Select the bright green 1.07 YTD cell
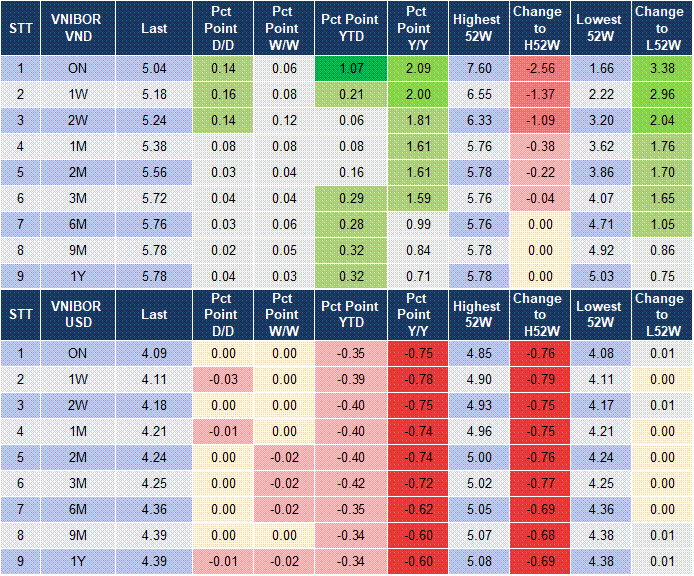The width and height of the screenshot is (694, 576). (349, 68)
